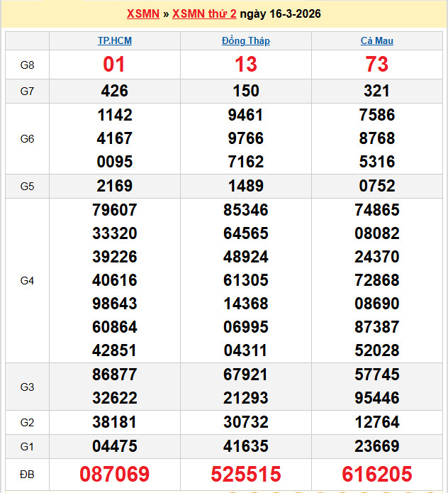Viewport: 448px width, 493px height.
Task: Open the Đồng Tháp province link
Action: pyautogui.click(x=245, y=41)
